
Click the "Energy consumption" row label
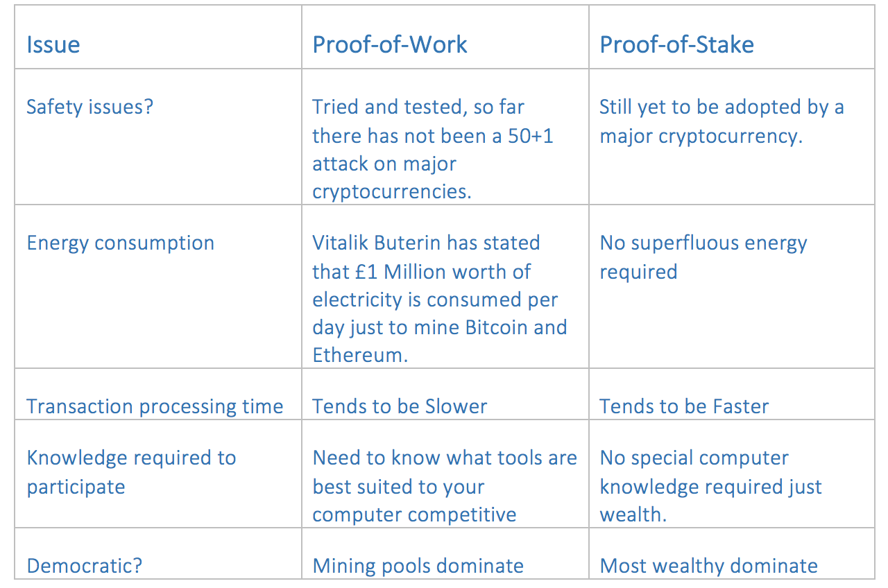pos(121,243)
